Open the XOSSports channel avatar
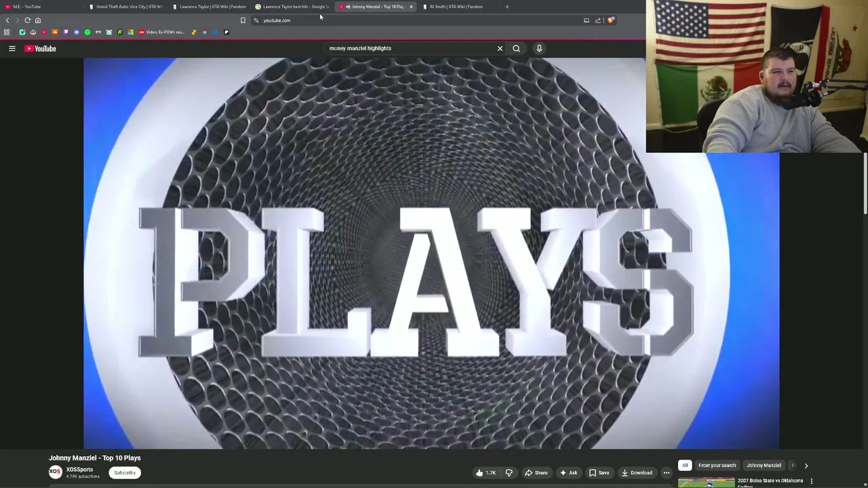 [55, 472]
